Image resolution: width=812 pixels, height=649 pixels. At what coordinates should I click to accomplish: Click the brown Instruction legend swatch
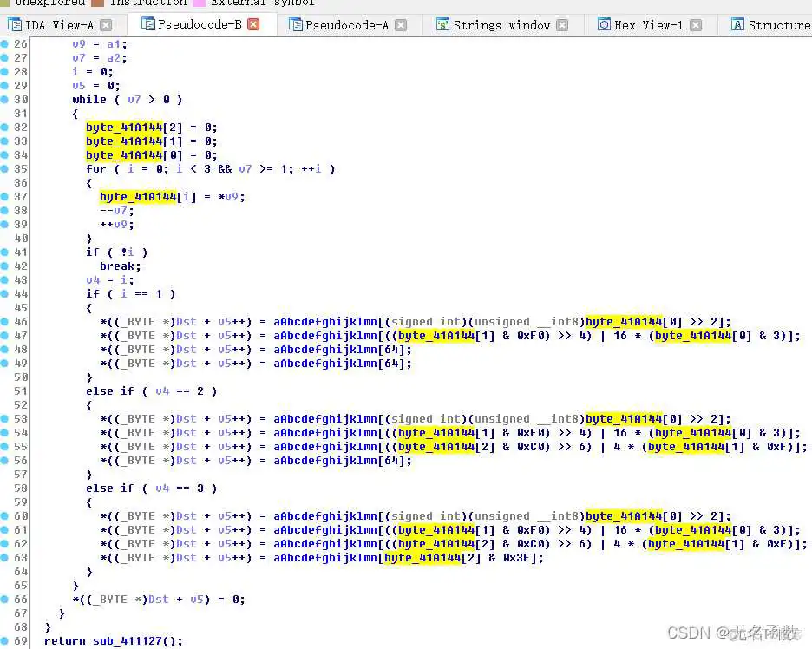pyautogui.click(x=97, y=3)
